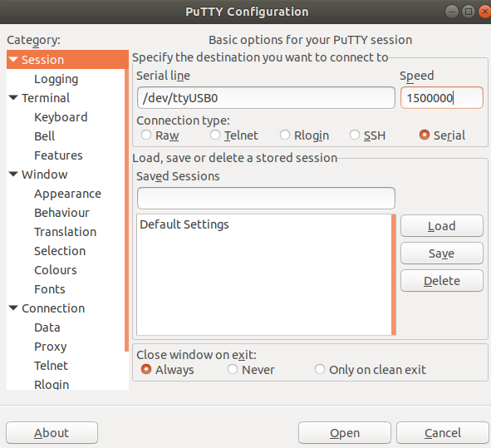491x448 pixels.
Task: Click the saved sessions list scrollbar
Action: click(x=394, y=275)
